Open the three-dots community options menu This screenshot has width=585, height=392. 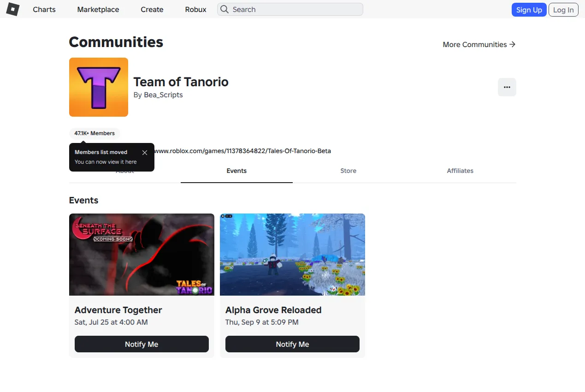(507, 87)
